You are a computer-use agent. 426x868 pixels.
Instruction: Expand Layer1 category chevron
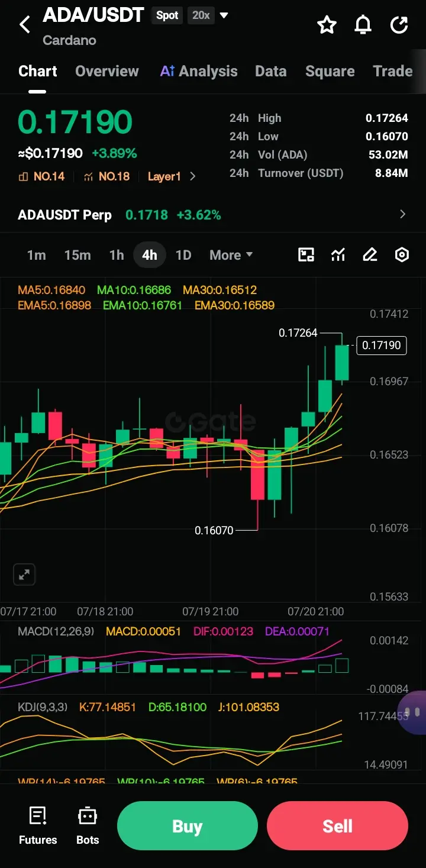point(192,176)
